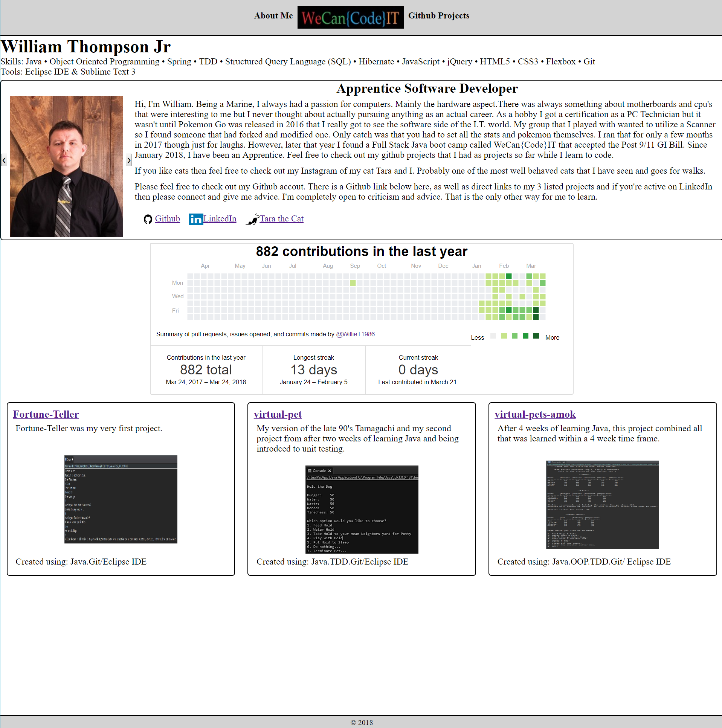The height and width of the screenshot is (728, 722).
Task: Click the 'William Thompson Jr' name heading
Action: click(85, 47)
